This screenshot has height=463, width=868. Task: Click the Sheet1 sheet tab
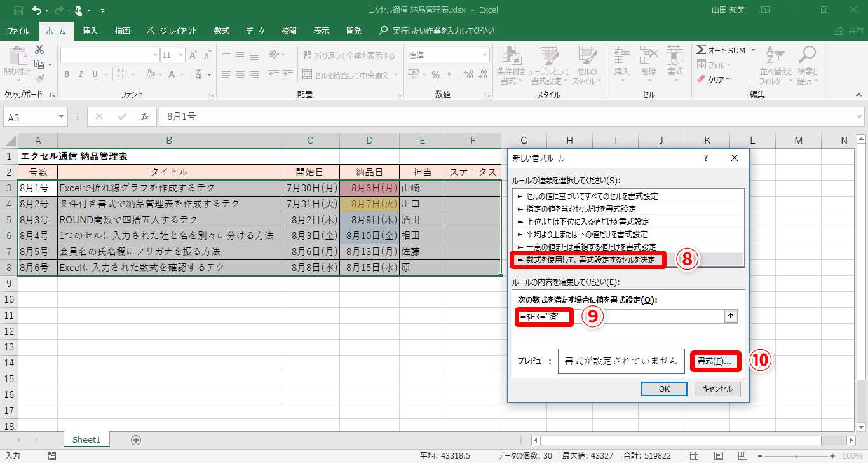click(86, 439)
